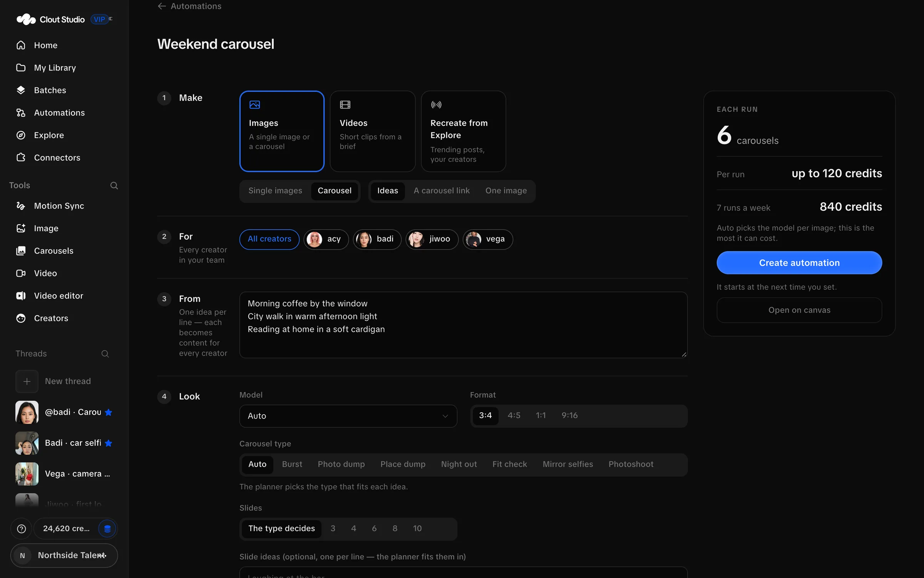Click the Connectors sidebar icon
The image size is (924, 578).
(21, 157)
